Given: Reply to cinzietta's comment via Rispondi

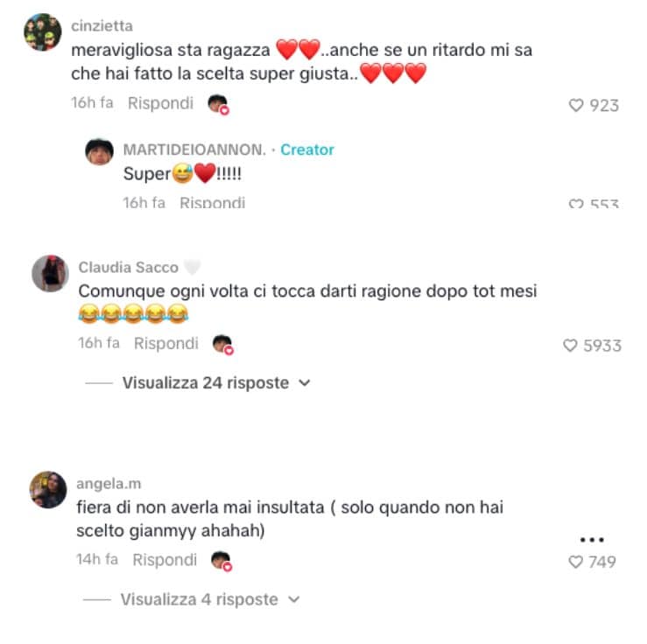Looking at the screenshot, I should (160, 103).
